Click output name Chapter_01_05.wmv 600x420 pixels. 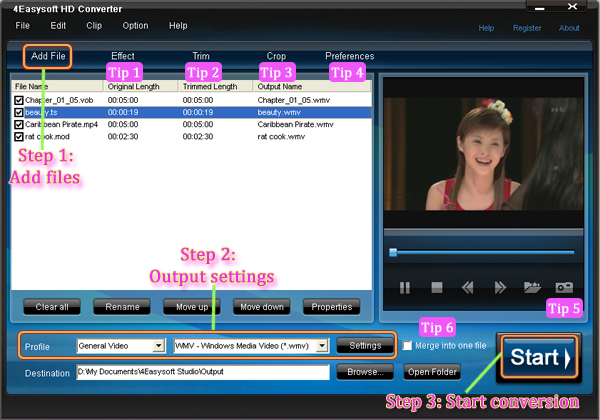coord(293,100)
